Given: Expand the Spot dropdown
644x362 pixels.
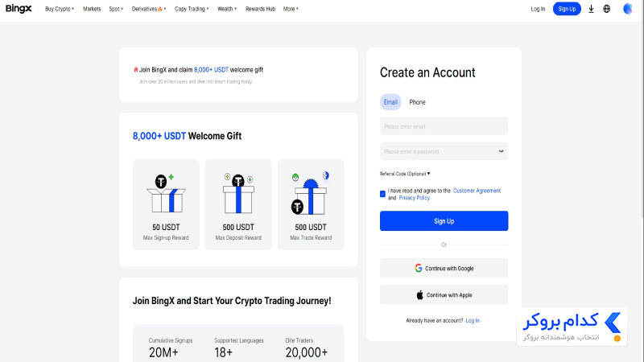Looking at the screenshot, I should coord(116,9).
